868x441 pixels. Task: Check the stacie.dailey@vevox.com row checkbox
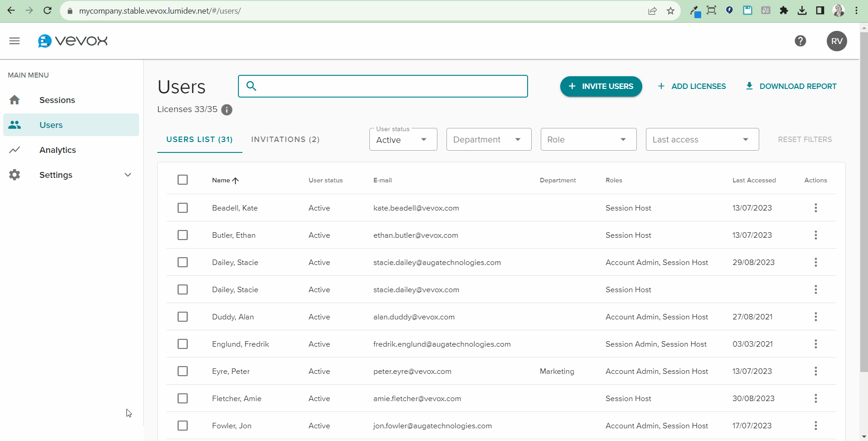pyautogui.click(x=183, y=289)
